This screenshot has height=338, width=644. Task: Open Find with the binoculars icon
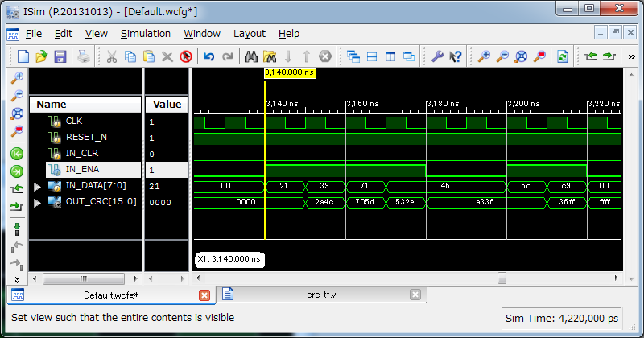click(250, 56)
